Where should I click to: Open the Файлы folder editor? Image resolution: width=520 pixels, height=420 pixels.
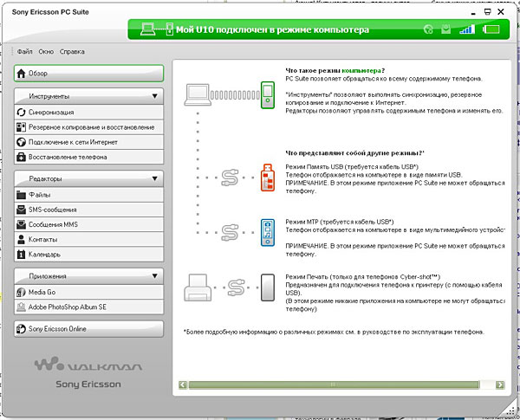point(89,195)
